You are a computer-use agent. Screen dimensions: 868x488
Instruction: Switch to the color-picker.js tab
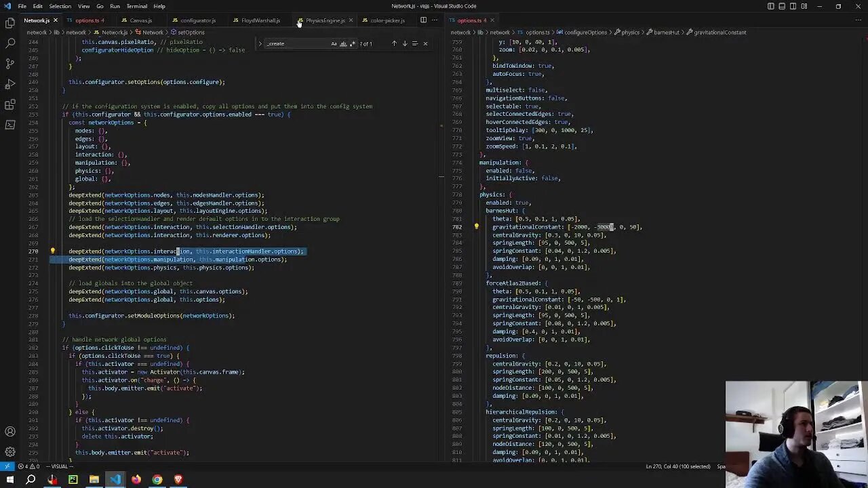[x=387, y=20]
